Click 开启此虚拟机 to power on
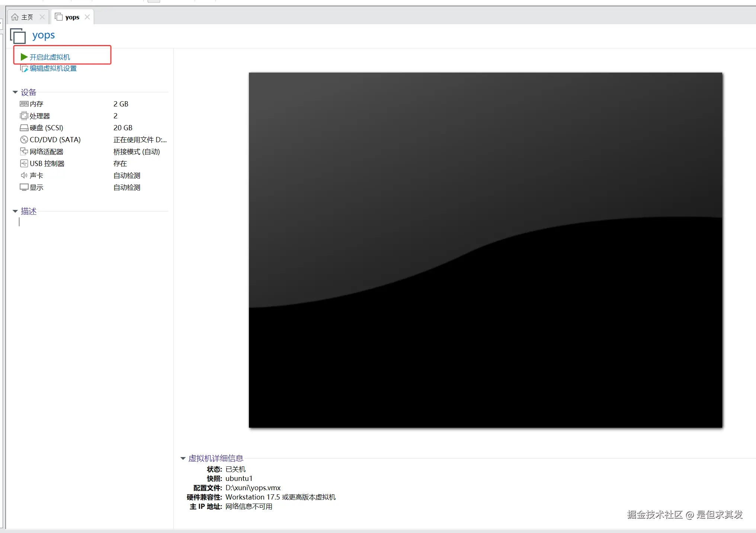756x533 pixels. coord(49,57)
